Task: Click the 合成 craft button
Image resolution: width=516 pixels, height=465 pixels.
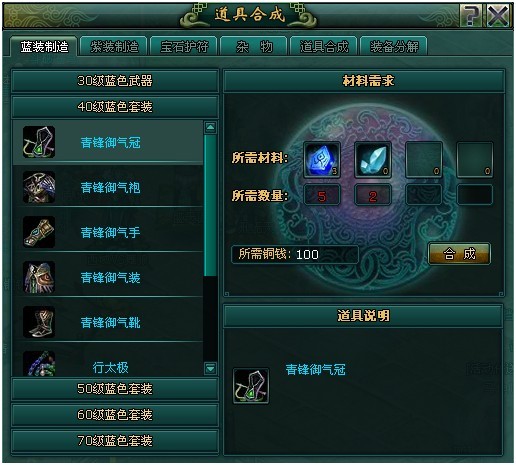Action: tap(459, 254)
